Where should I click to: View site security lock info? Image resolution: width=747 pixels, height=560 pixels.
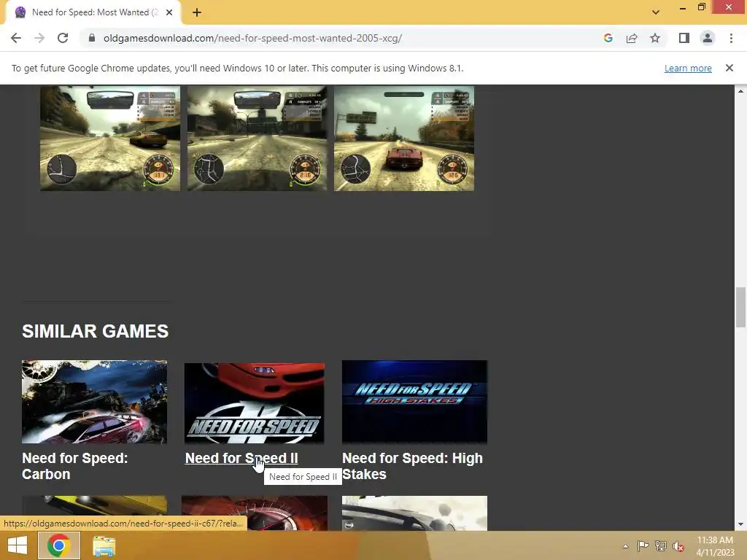(91, 38)
